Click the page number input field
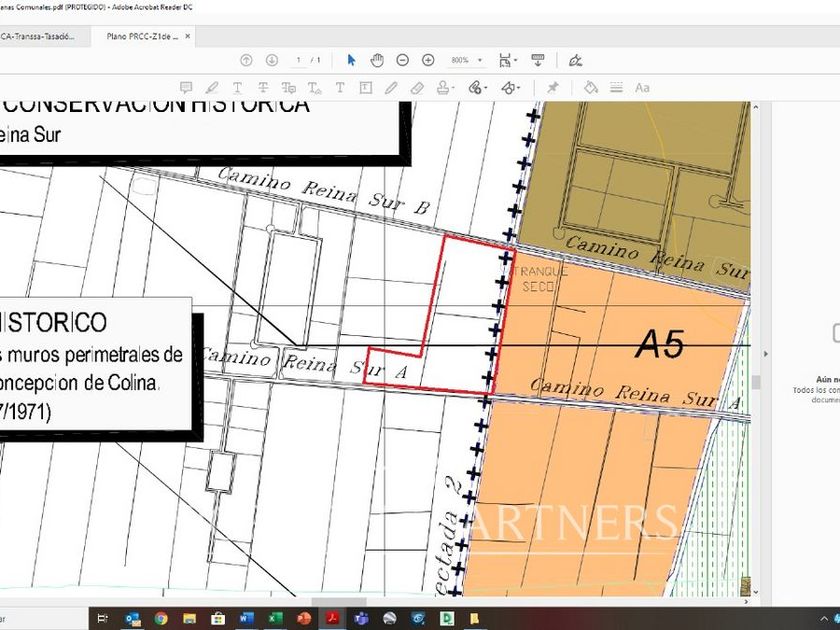The width and height of the screenshot is (840, 630). pyautogui.click(x=299, y=60)
